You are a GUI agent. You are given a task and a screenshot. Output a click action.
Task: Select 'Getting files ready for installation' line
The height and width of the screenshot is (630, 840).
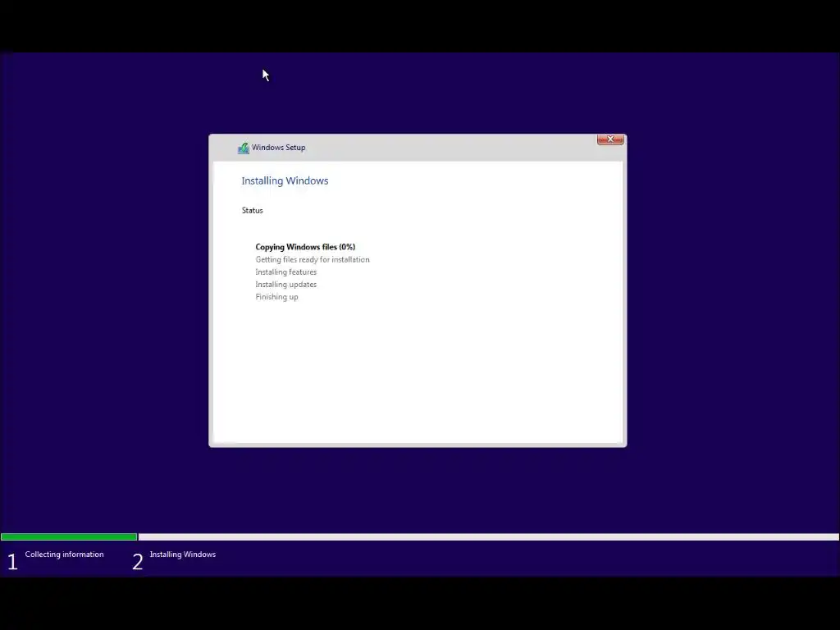[313, 259]
